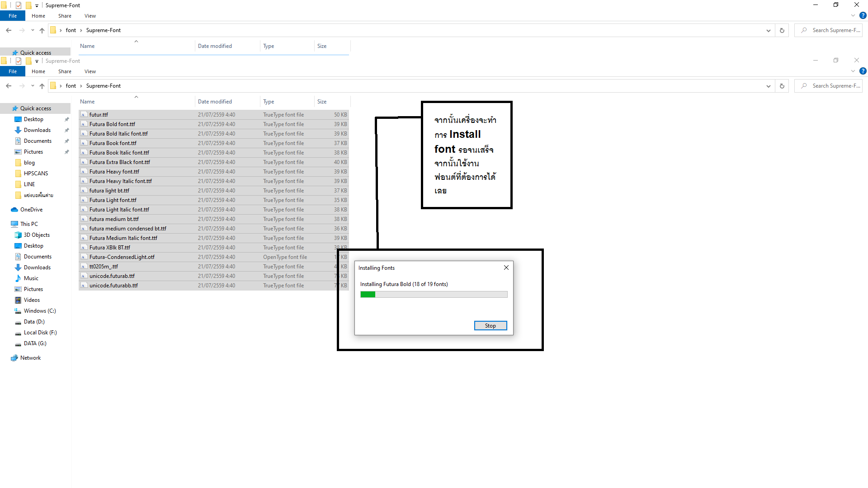The height and width of the screenshot is (488, 868).
Task: Open the Share ribbon tab in front window
Action: (65, 71)
